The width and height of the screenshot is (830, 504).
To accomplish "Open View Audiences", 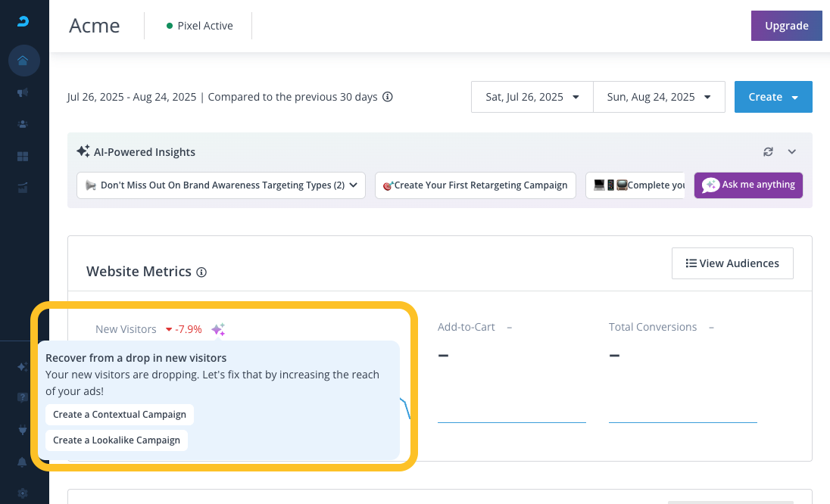I will tap(732, 263).
